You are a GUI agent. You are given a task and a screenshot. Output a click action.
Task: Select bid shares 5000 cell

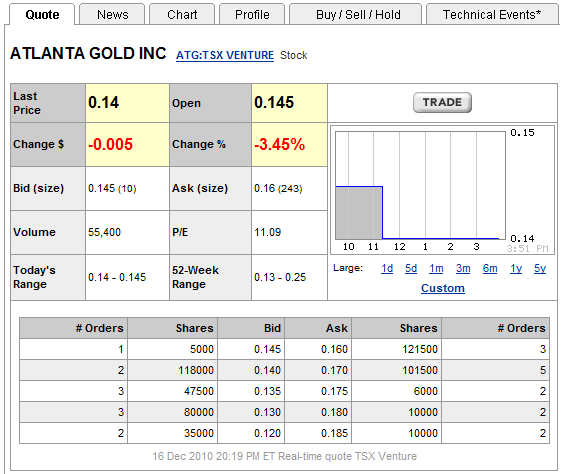click(x=173, y=349)
